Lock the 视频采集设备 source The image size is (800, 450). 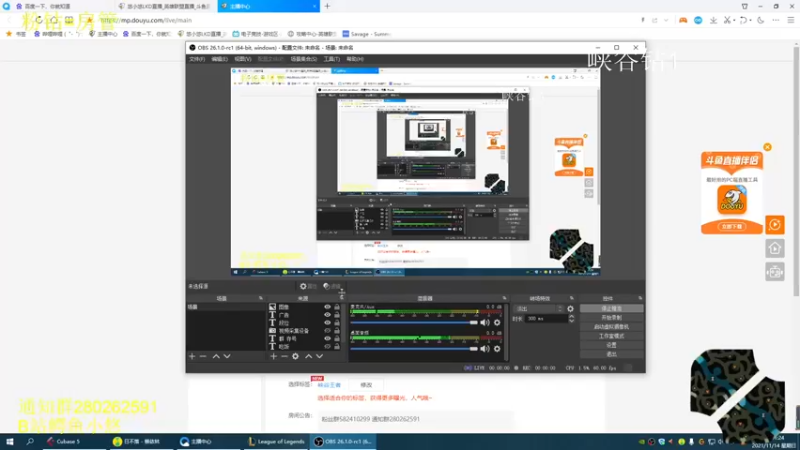(337, 331)
